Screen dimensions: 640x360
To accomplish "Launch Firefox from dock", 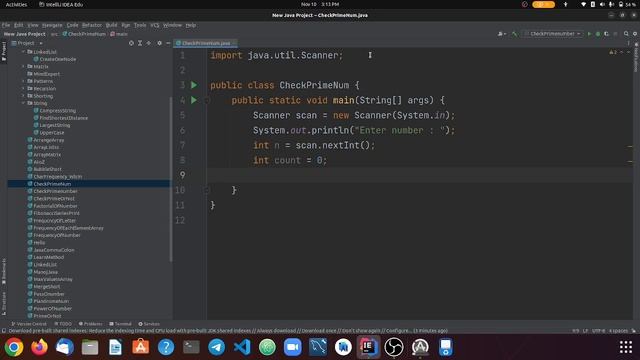I will tap(39, 347).
